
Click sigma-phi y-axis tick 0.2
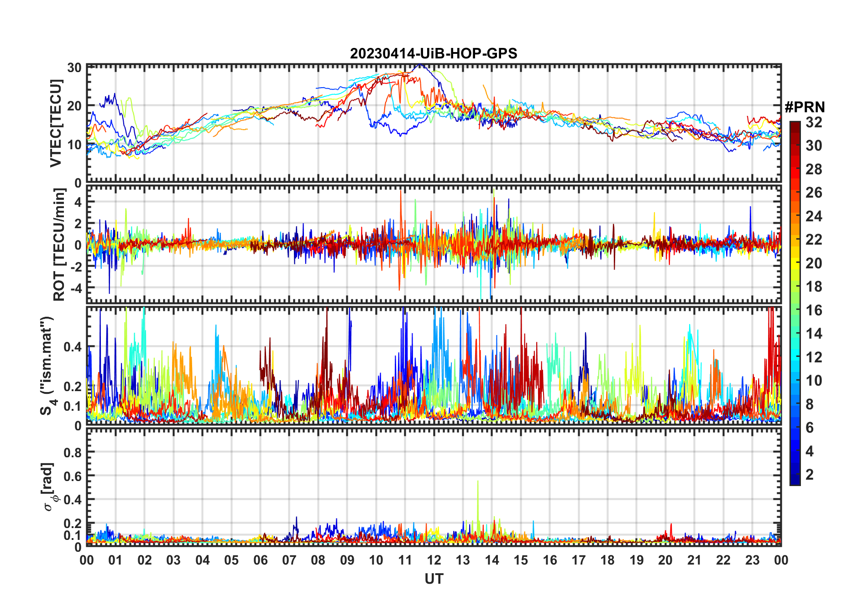(x=73, y=523)
